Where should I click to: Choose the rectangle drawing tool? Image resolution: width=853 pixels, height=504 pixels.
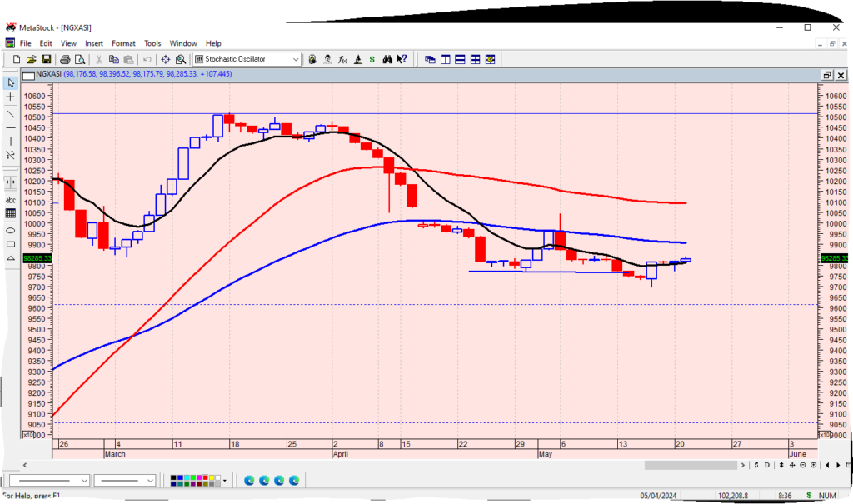[x=11, y=244]
